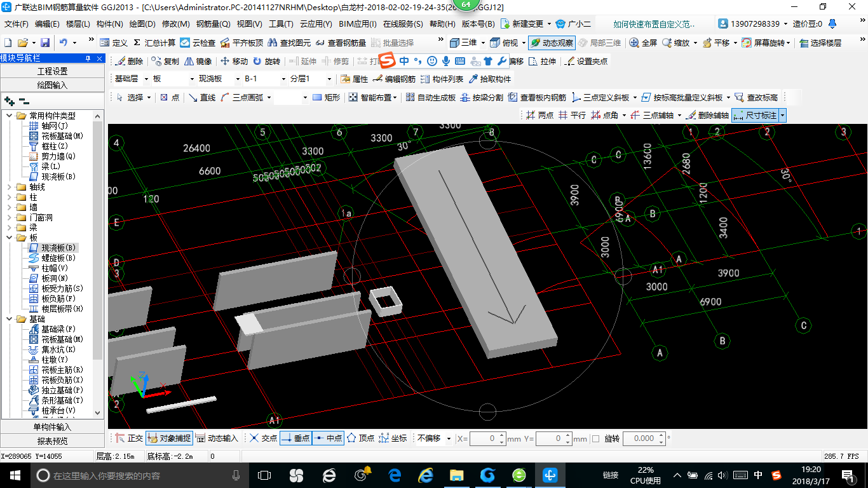Select the 删除 delete tool

(129, 62)
